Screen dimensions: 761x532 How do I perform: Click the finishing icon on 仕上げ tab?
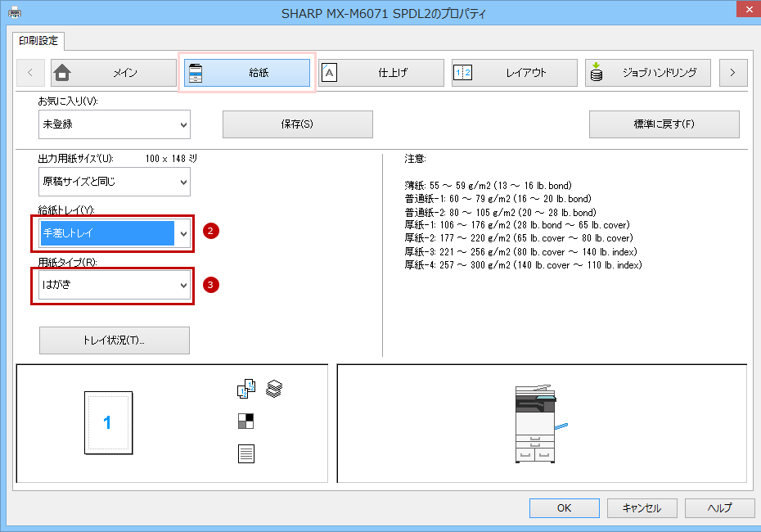click(329, 73)
